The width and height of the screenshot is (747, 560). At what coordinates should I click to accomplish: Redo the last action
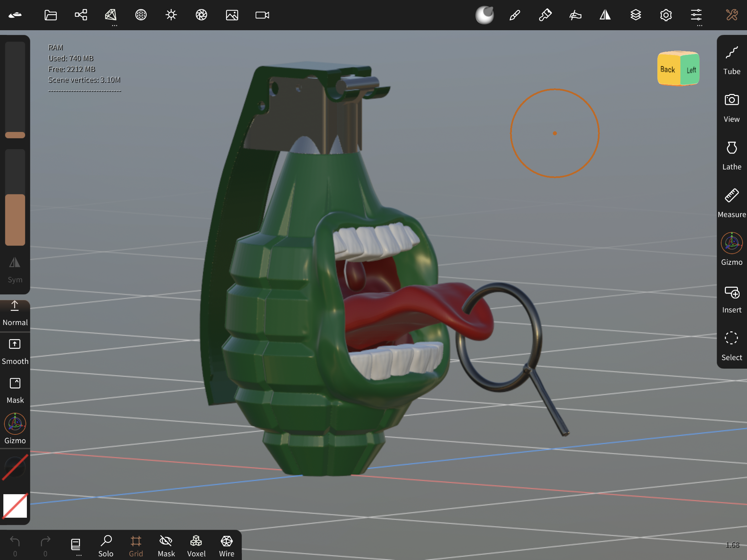(x=45, y=546)
